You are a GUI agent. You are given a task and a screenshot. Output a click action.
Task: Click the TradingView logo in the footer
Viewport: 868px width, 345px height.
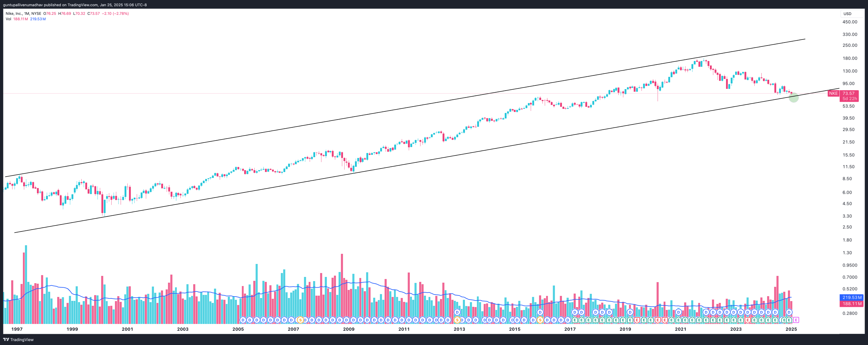(18, 340)
